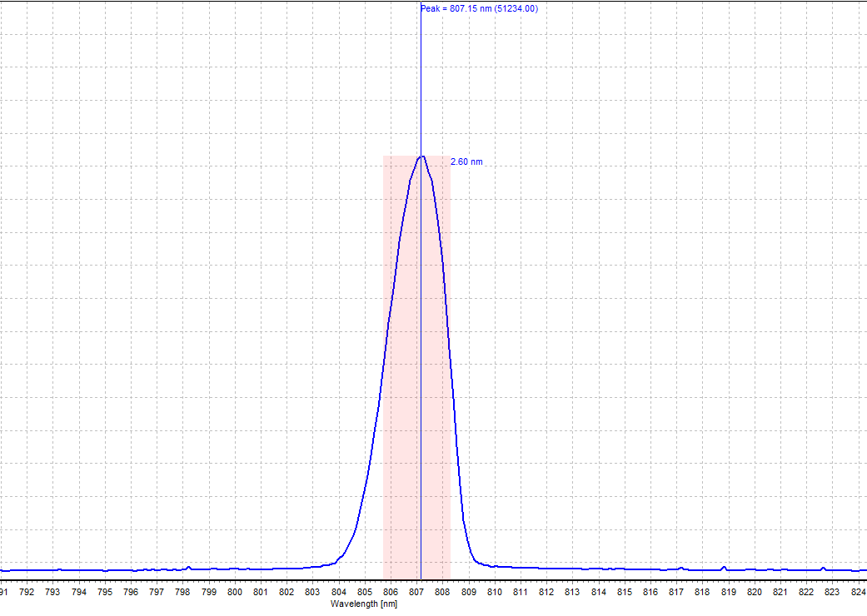
Task: Click the 810 wavelength tick label
Action: click(494, 592)
